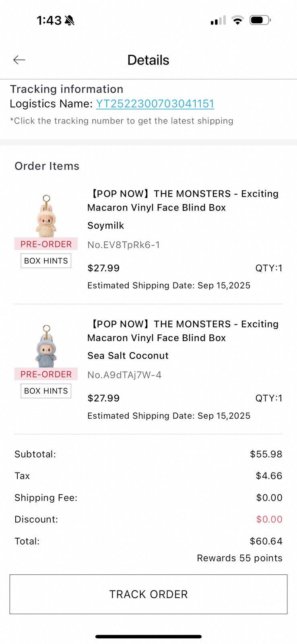Select the Soymilk item product title
Screen dimensions: 297x644
183,200
